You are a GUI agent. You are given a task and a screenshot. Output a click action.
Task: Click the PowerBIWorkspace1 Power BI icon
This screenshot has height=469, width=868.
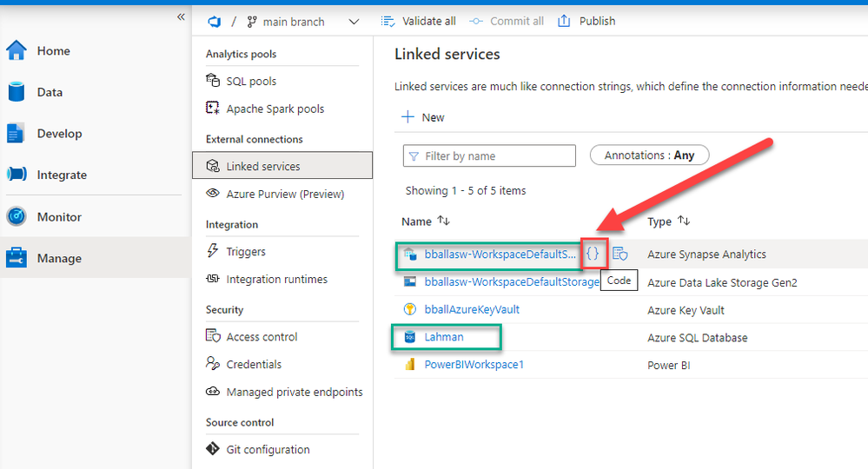pyautogui.click(x=409, y=365)
